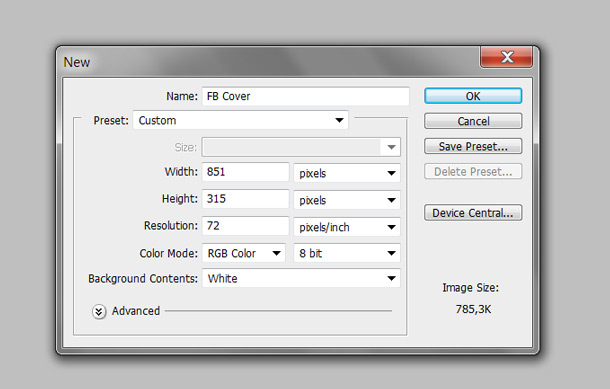Image resolution: width=610 pixels, height=389 pixels.
Task: Click the Height field showing 315
Action: tap(245, 199)
